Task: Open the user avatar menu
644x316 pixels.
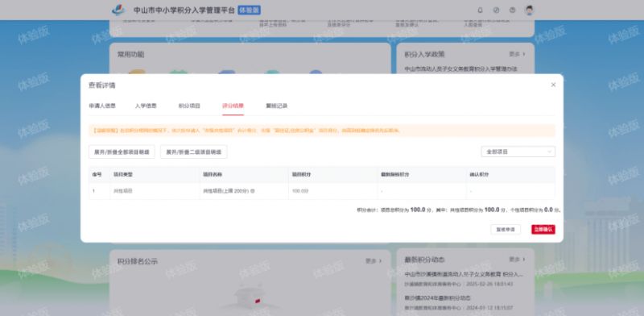Action: 529,10
